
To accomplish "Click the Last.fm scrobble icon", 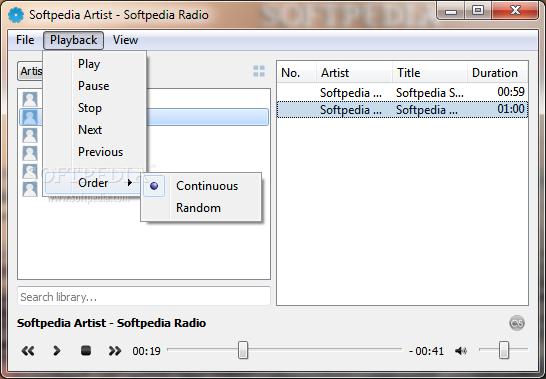I will point(517,323).
